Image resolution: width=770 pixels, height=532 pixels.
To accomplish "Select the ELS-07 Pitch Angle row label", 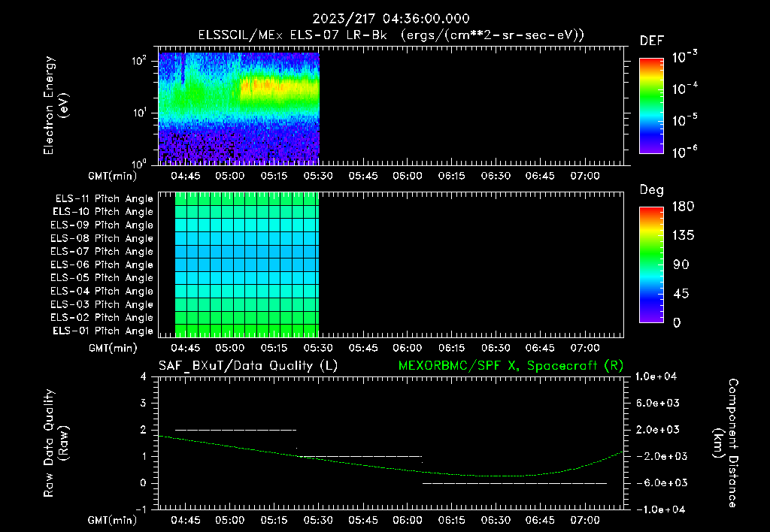I will (x=102, y=251).
